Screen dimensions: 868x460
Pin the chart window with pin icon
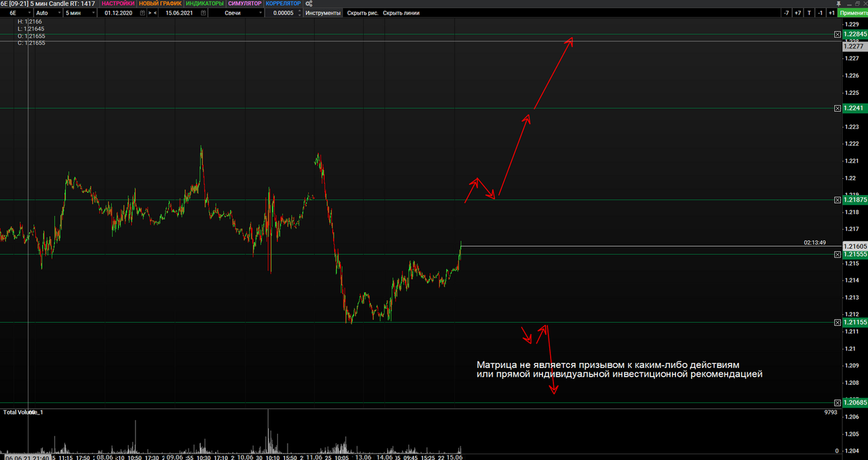pyautogui.click(x=840, y=3)
